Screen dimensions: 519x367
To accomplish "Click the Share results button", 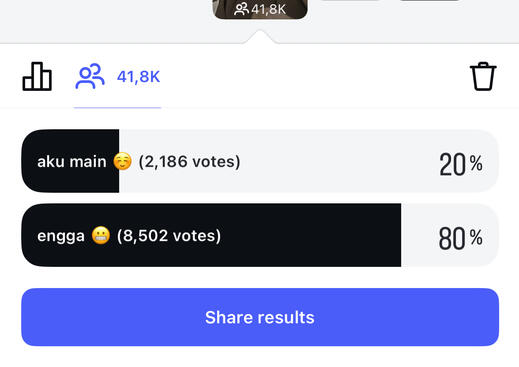I will coord(260,317).
